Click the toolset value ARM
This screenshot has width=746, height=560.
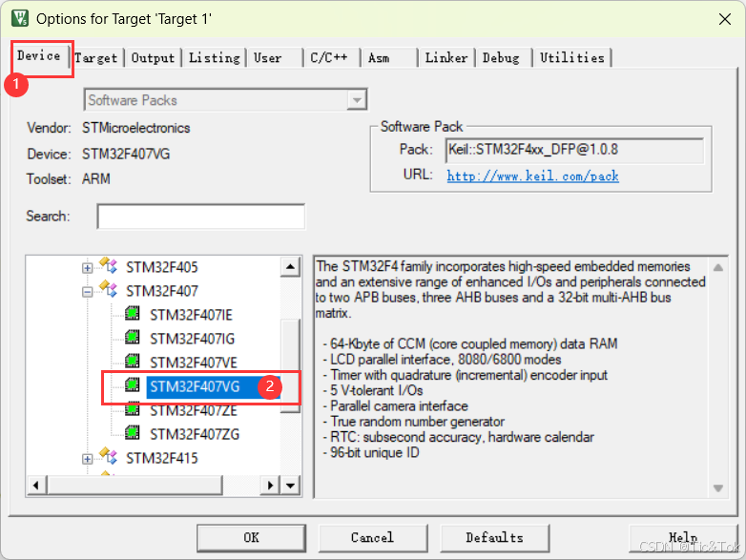coord(96,179)
